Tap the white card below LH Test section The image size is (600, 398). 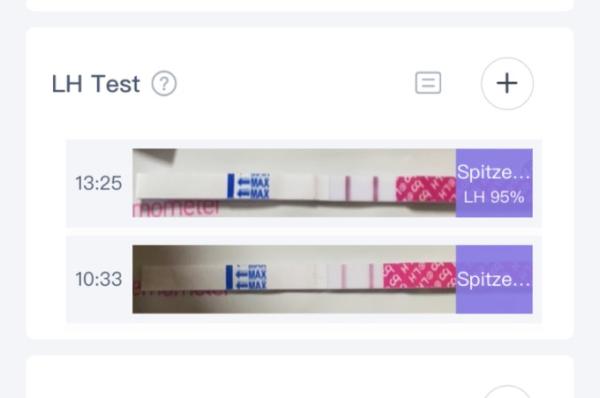pos(300,377)
